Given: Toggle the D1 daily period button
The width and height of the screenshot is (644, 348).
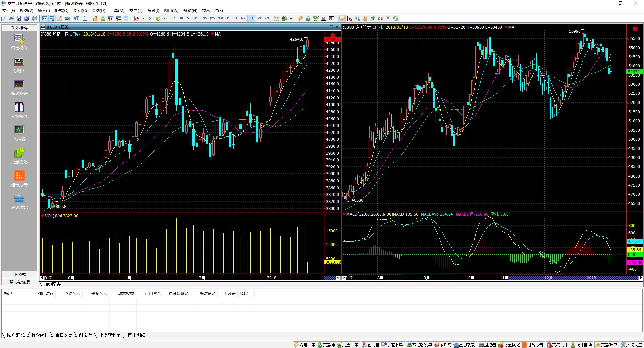Looking at the screenshot, I should point(251,18).
